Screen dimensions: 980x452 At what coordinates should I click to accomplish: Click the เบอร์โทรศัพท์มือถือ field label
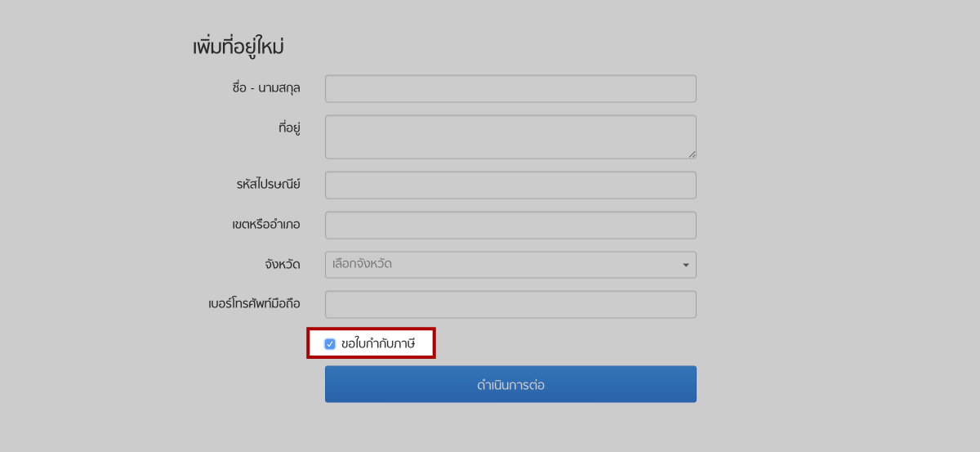pos(255,304)
